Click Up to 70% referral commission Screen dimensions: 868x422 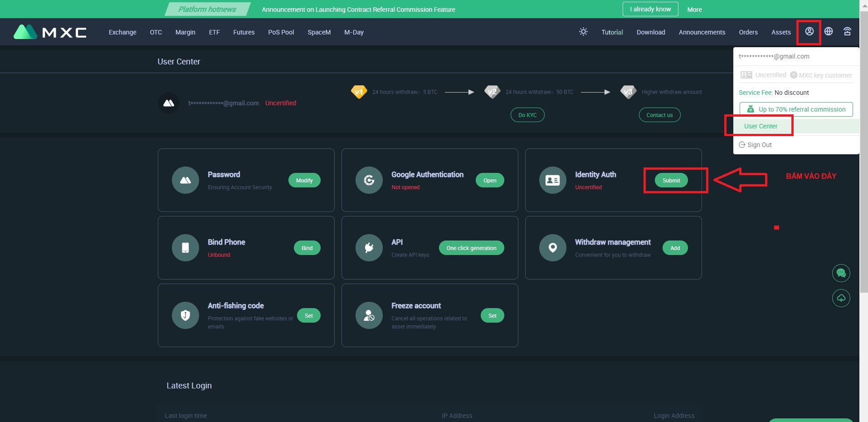(x=796, y=109)
